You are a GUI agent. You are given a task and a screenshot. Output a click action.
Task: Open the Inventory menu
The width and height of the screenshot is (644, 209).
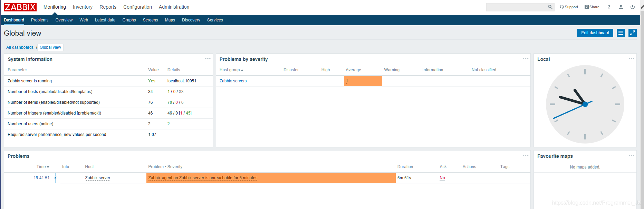tap(83, 7)
